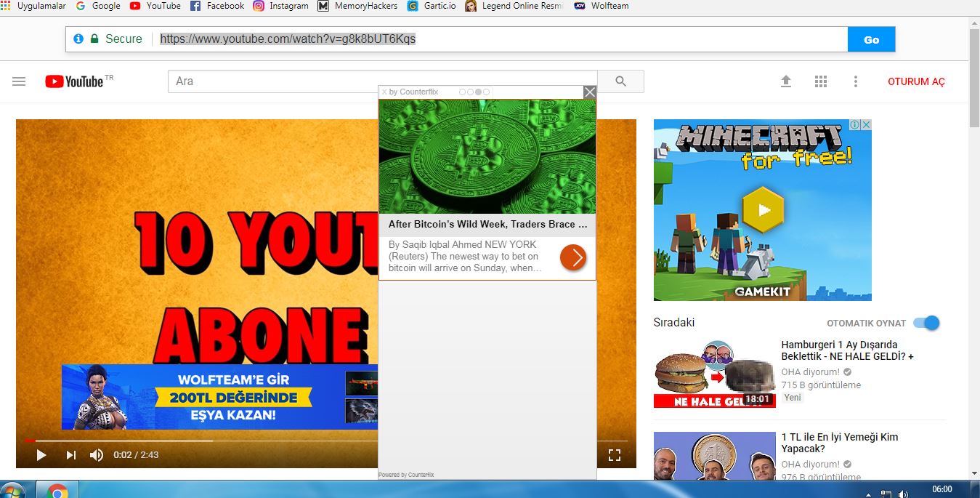Click the site info icon in address bar

[78, 39]
